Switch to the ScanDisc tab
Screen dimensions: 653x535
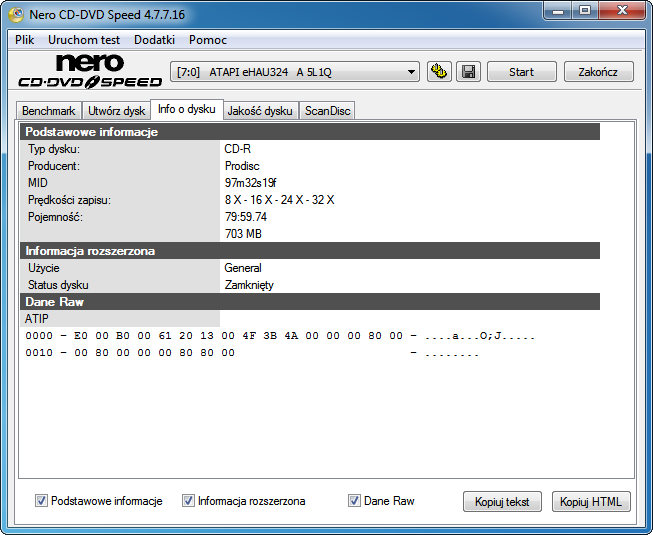[x=327, y=111]
